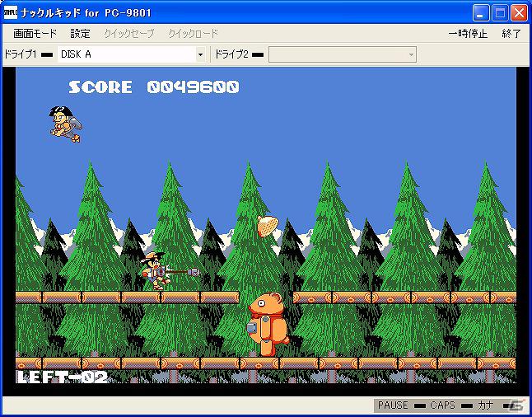Click the PAUSE status indicator
Screen dimensions: 532x417
click(393, 405)
